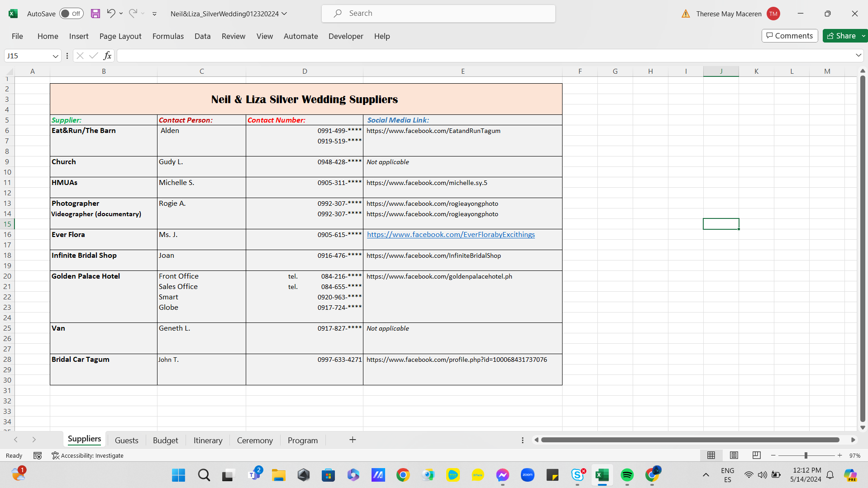Select row 20 header
The width and height of the screenshot is (868, 488).
pos(7,276)
